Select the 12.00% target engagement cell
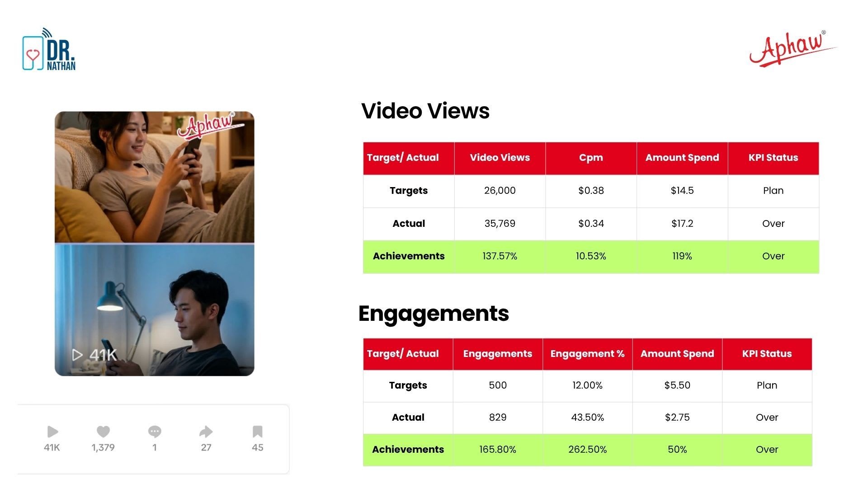The width and height of the screenshot is (868, 488). pyautogui.click(x=587, y=385)
